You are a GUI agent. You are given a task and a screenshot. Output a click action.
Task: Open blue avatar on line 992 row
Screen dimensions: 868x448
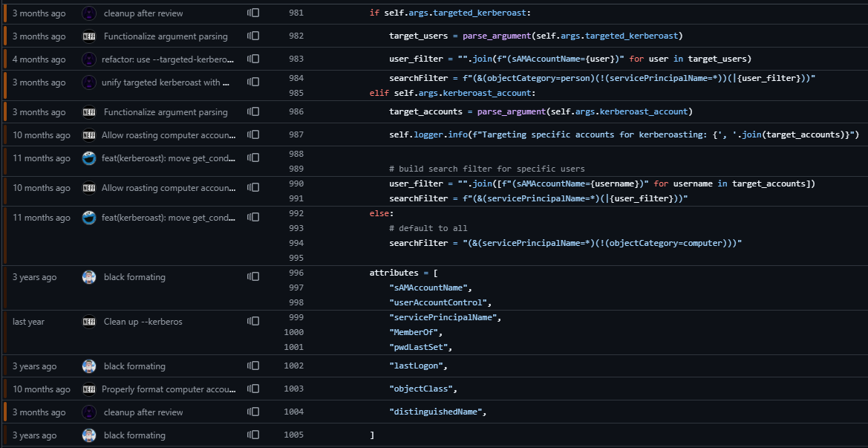coord(89,218)
